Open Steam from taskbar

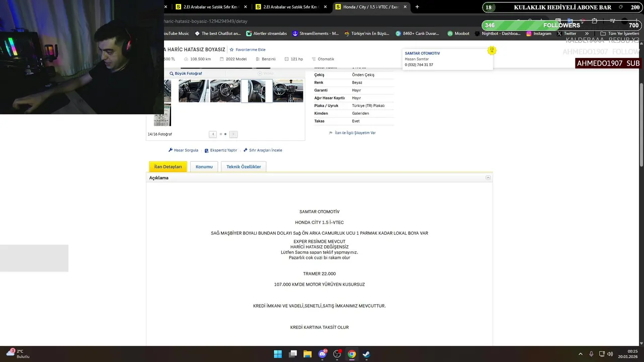[366, 354]
